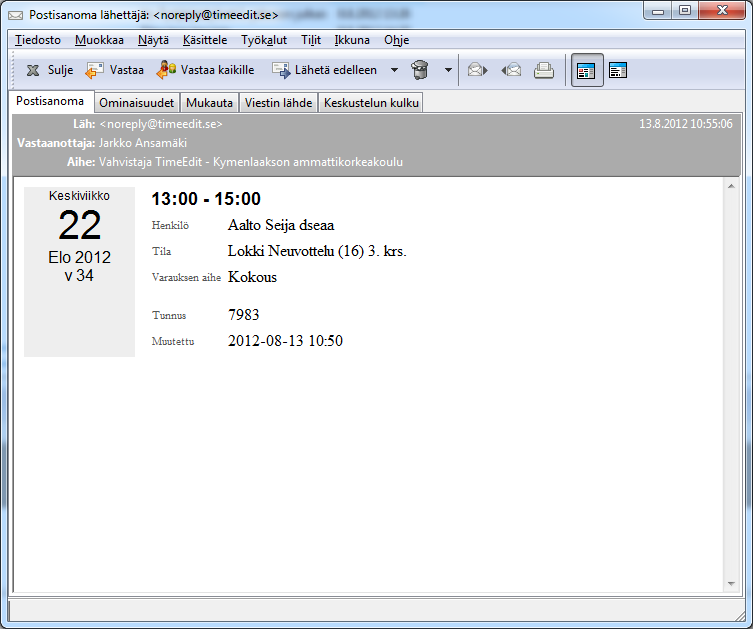The width and height of the screenshot is (753, 629).
Task: Expand the Lähetä edelleen dropdown arrow
Action: coord(394,70)
